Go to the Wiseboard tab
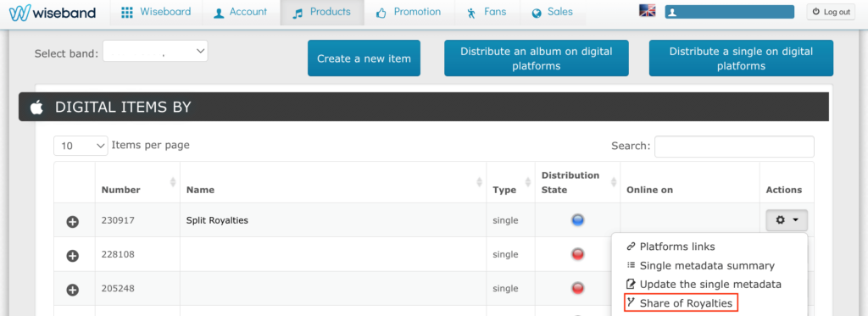Viewport: 868px width, 316px height. (x=157, y=12)
